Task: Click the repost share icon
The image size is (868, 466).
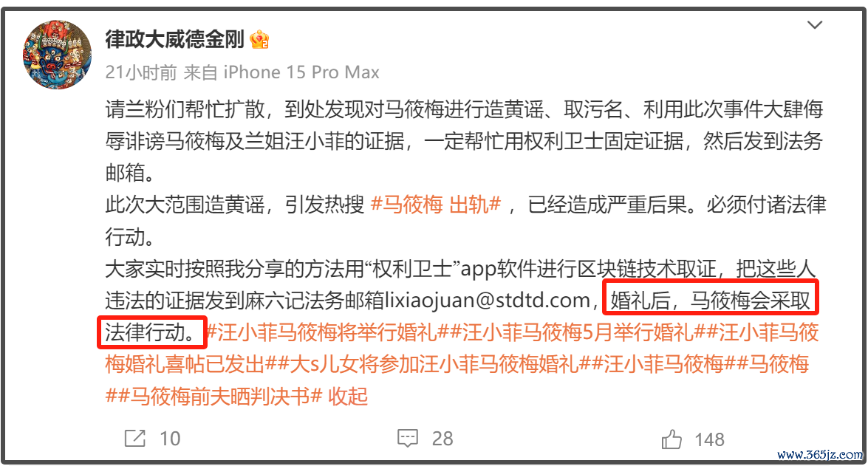Action: pos(134,439)
